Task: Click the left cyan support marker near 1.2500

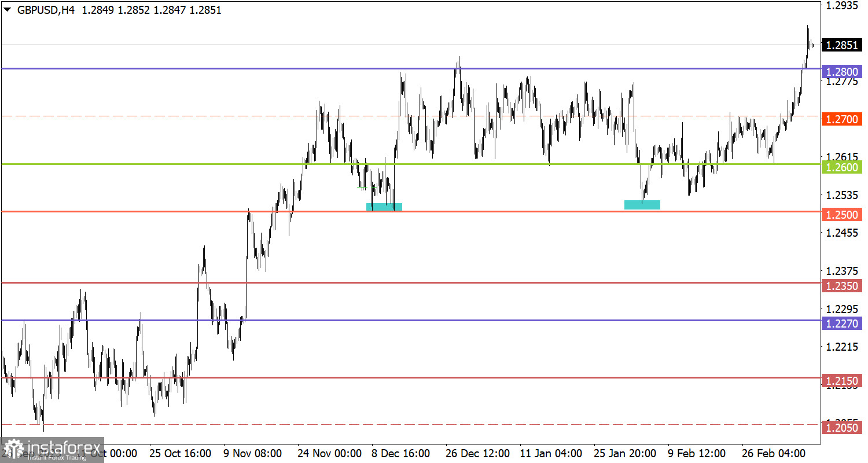Action: tap(384, 207)
